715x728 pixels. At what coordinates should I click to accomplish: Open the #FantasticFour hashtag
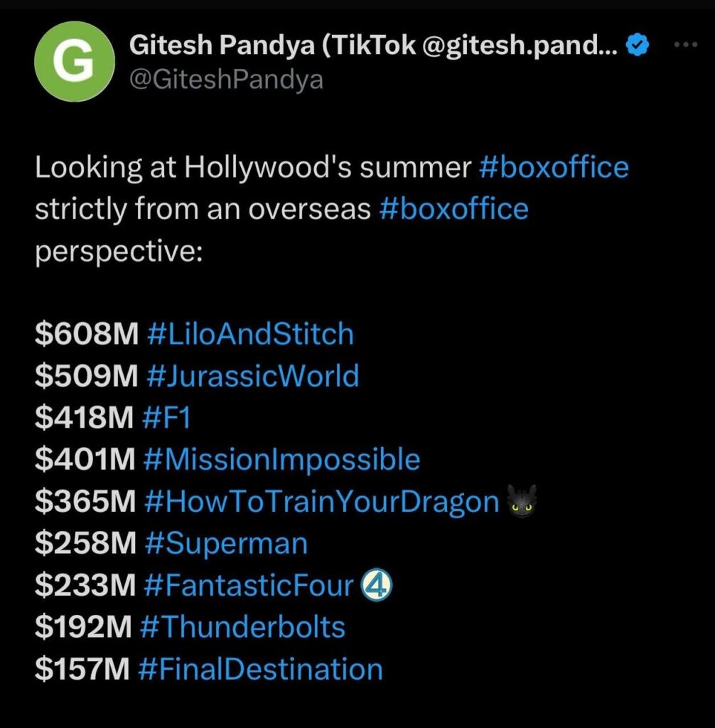pyautogui.click(x=248, y=586)
